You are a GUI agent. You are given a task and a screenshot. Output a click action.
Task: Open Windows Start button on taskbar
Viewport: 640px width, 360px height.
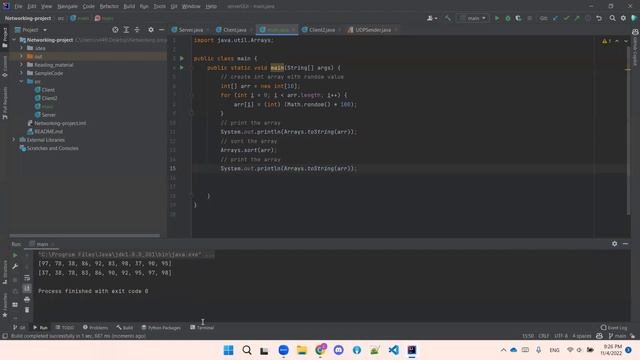[x=229, y=350]
